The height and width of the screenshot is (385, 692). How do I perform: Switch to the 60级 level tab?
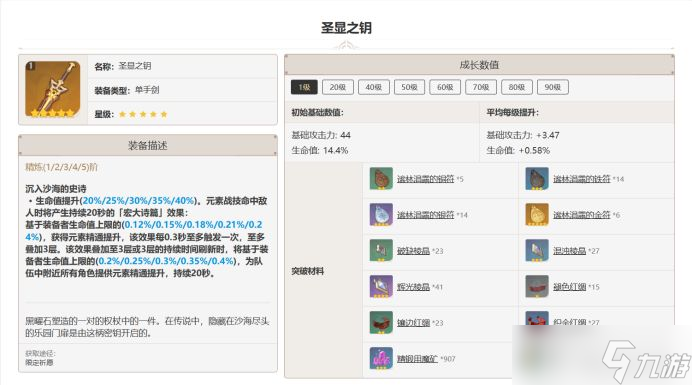click(445, 87)
